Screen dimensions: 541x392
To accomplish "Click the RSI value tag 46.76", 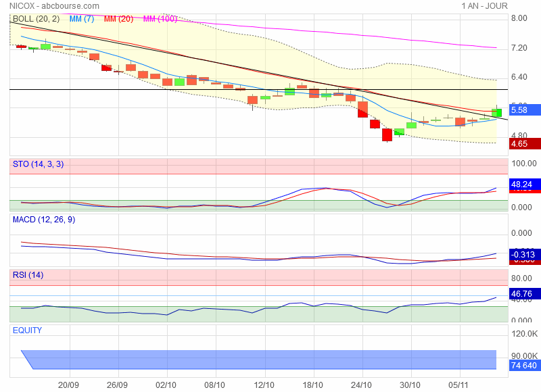I will point(525,294).
